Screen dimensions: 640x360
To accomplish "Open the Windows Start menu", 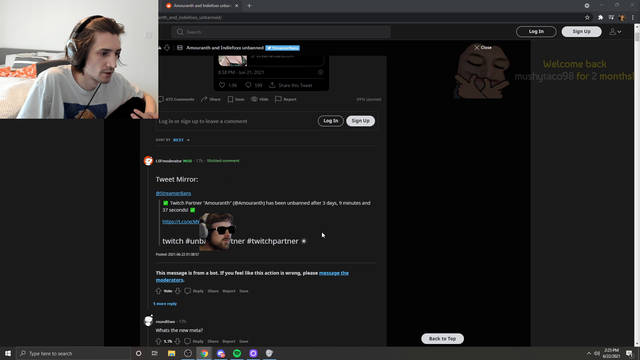I will tap(8, 353).
